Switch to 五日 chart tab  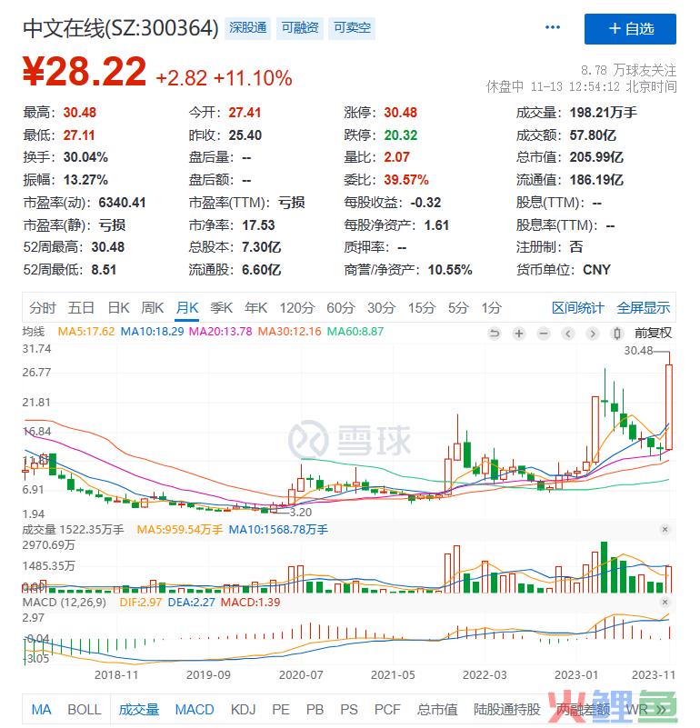(81, 308)
